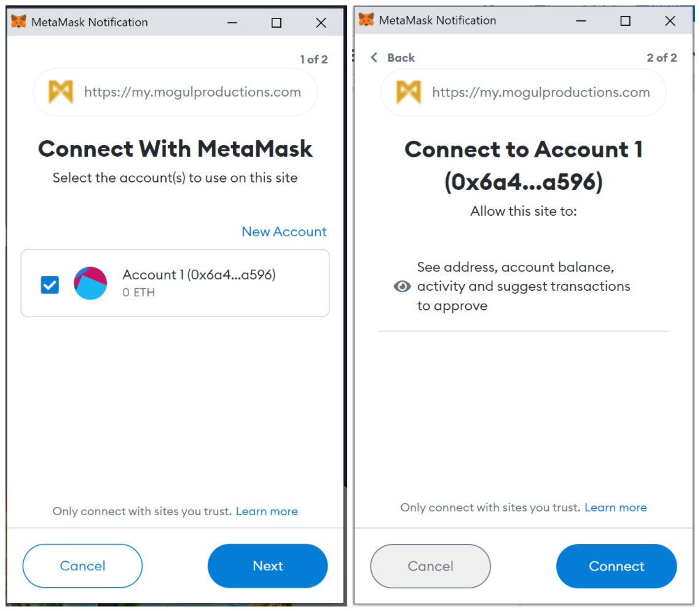The width and height of the screenshot is (700, 611).
Task: Create a New Account link
Action: 284,231
